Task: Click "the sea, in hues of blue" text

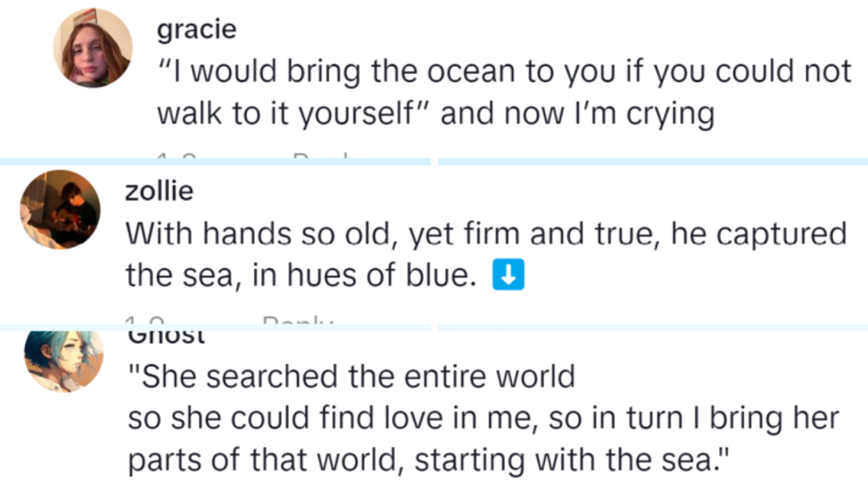Action: (296, 276)
